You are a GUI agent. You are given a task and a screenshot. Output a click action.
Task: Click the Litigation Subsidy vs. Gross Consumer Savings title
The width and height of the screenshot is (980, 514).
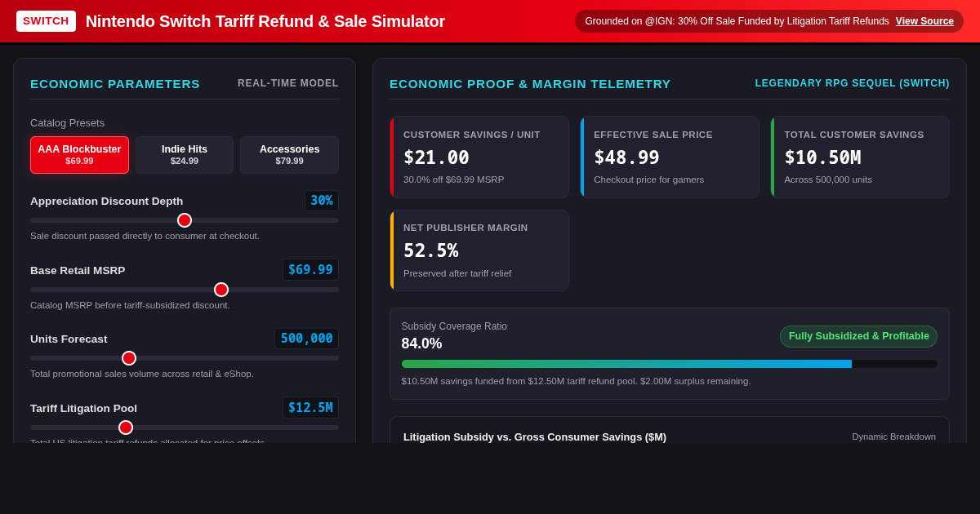point(535,436)
